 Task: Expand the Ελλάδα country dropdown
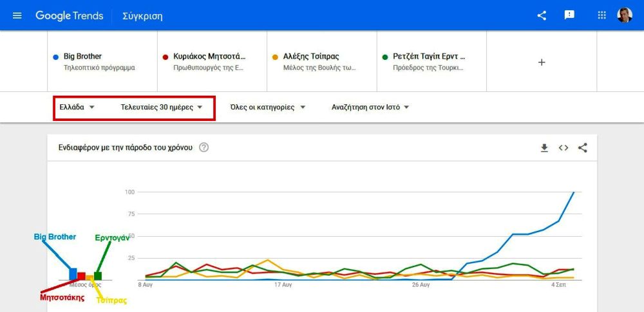pyautogui.click(x=77, y=107)
